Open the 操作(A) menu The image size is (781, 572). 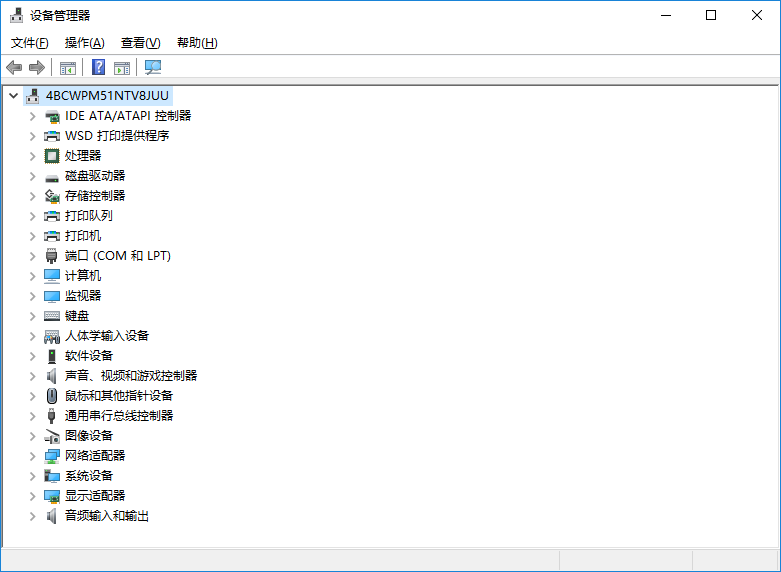pyautogui.click(x=84, y=43)
